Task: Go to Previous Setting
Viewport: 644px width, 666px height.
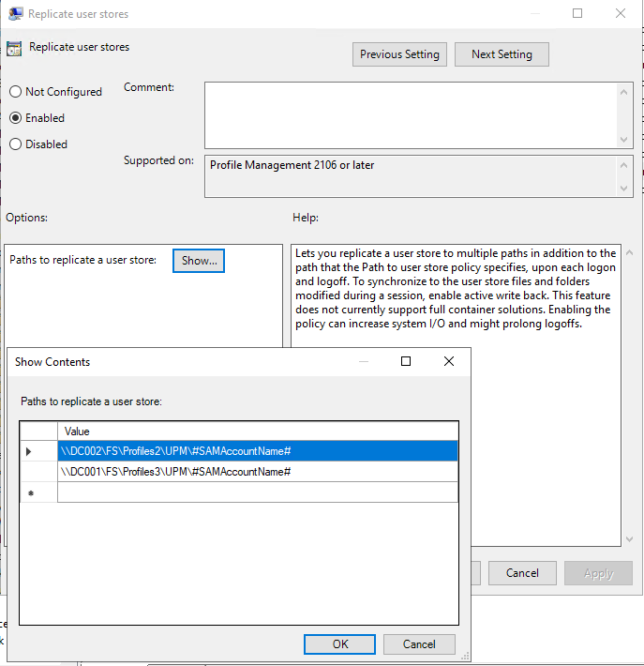Action: [399, 54]
